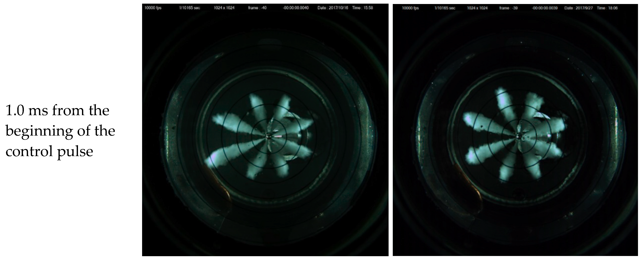Click '10000 fps' label in right image
Viewport: 644px width, 262px height.
coord(410,8)
